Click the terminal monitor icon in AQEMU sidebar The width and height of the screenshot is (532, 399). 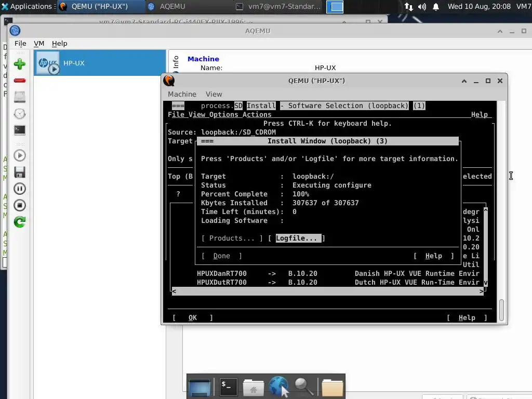[x=20, y=130]
